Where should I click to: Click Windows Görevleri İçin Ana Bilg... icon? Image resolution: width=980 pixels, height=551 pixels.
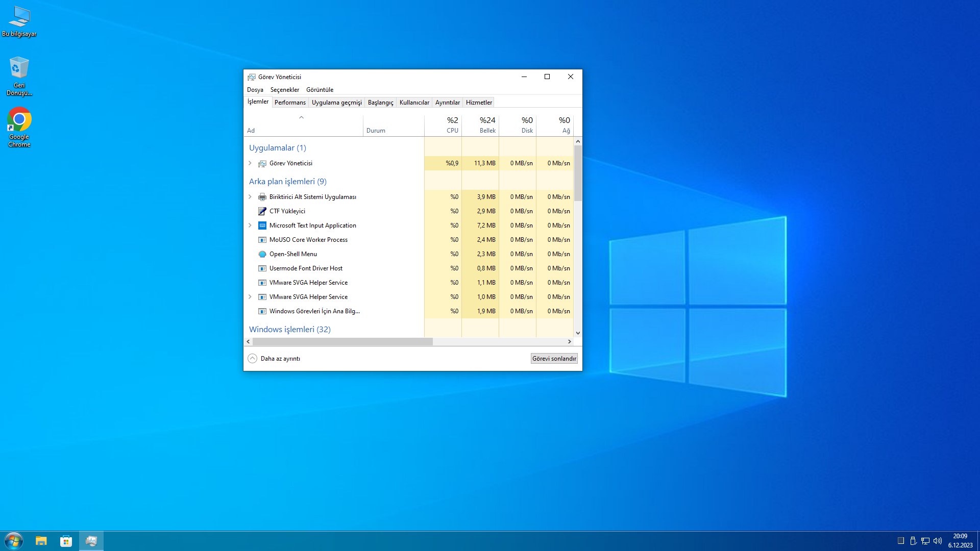(262, 311)
